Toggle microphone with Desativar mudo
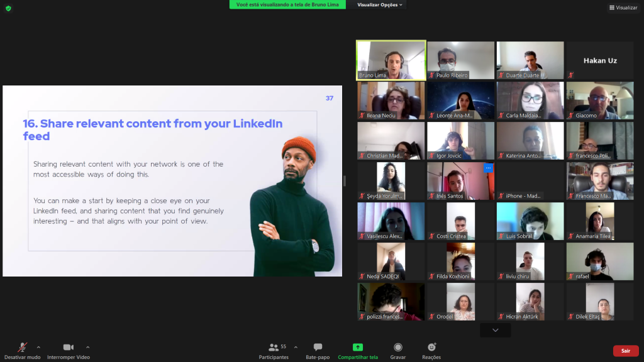Viewport: 644px width, 362px height. click(22, 350)
